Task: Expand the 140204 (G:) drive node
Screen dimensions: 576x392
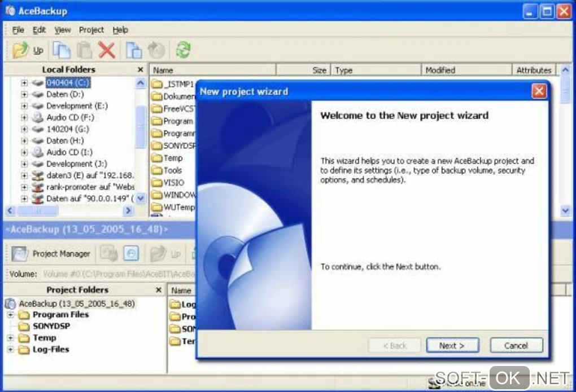Action: point(24,129)
